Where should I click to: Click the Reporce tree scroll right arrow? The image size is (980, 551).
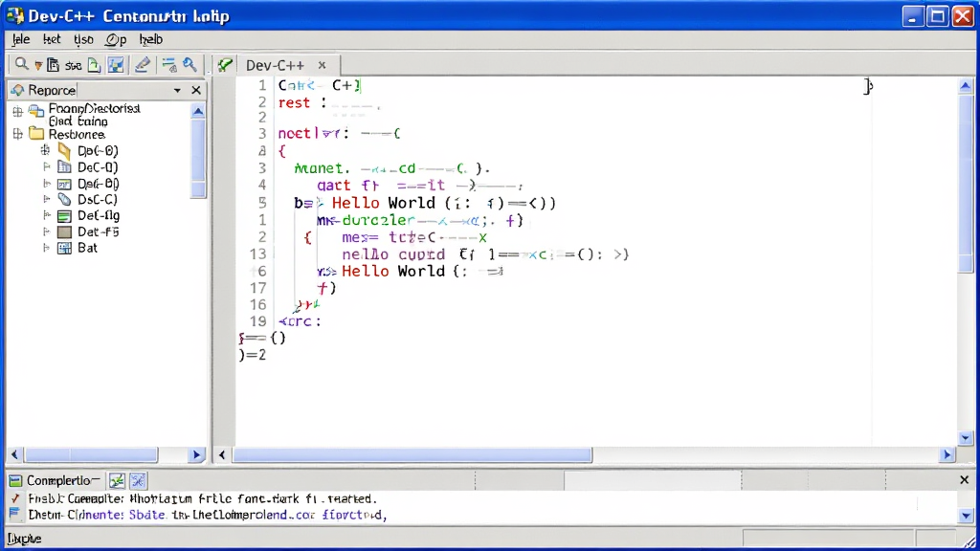pos(197,454)
